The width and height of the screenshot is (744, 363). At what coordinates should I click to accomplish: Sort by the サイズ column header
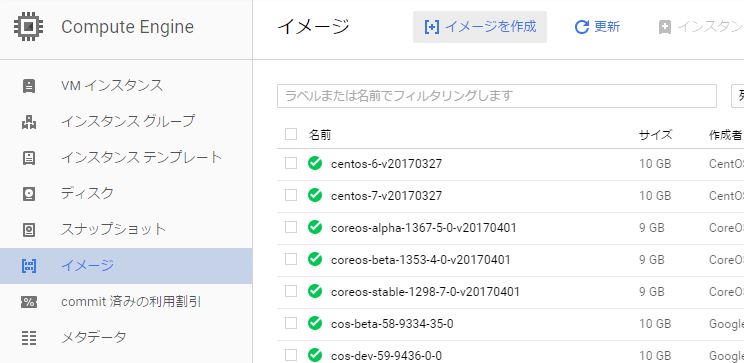click(x=655, y=135)
